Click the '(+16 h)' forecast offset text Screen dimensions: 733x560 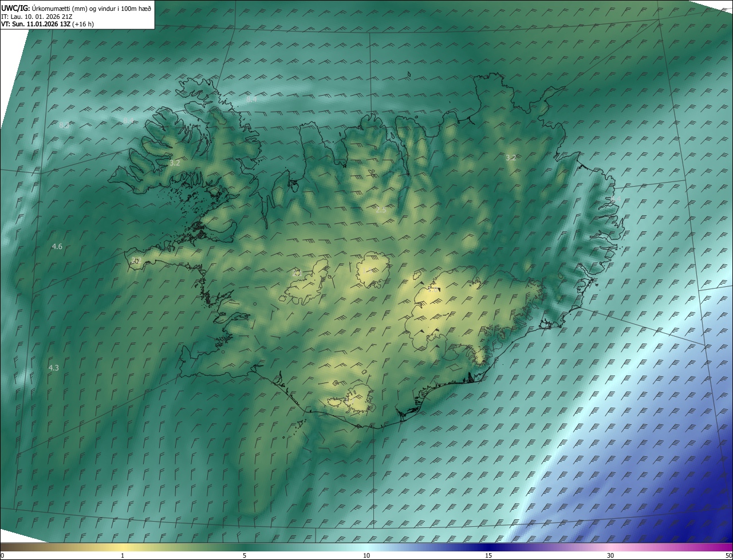coord(83,24)
